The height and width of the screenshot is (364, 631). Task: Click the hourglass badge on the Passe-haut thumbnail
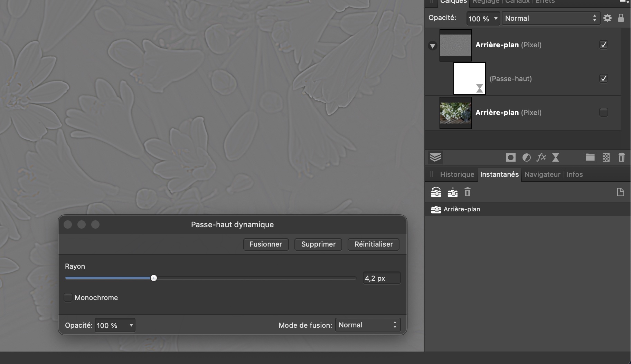click(480, 88)
